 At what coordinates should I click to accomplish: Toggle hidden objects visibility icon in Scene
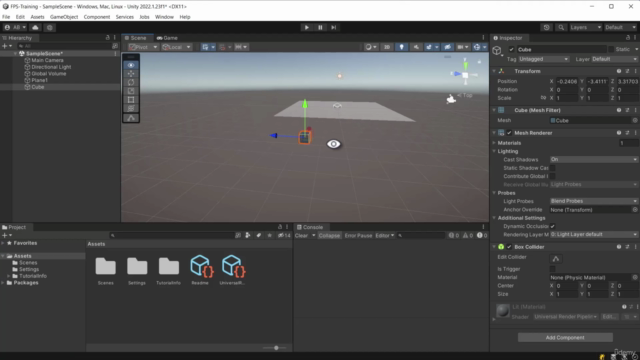[447, 47]
